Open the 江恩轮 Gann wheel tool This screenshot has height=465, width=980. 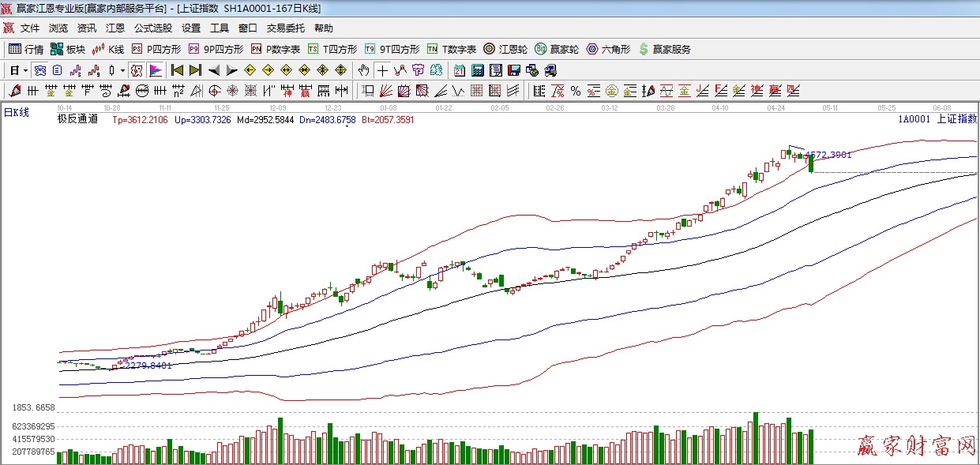[x=505, y=49]
